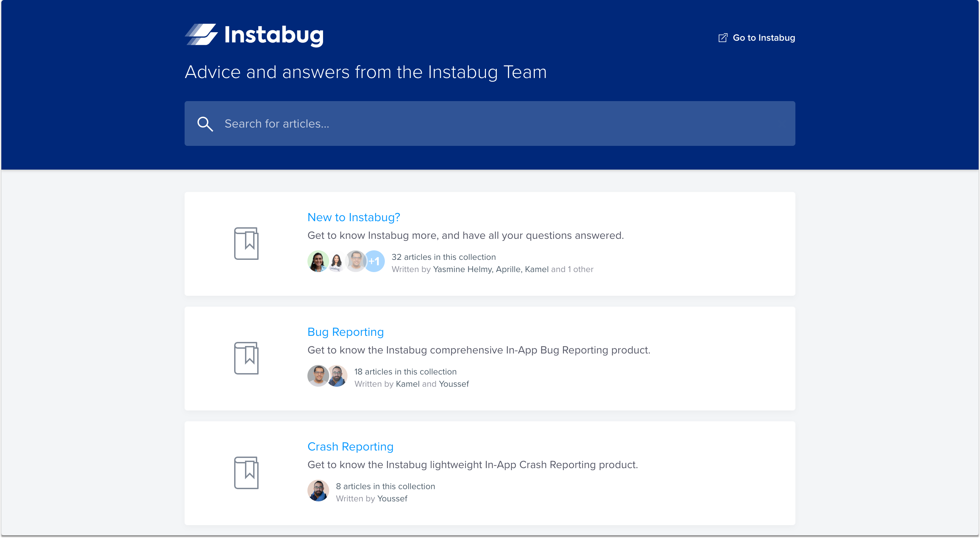The height and width of the screenshot is (538, 980).
Task: Click the 32 articles in this collection text
Action: tap(443, 257)
